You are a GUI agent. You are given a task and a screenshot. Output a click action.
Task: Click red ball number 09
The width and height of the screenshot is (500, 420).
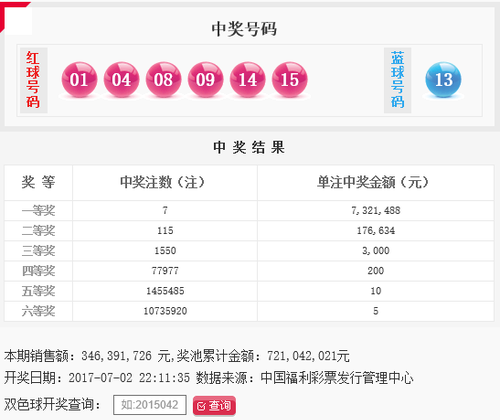pos(205,79)
